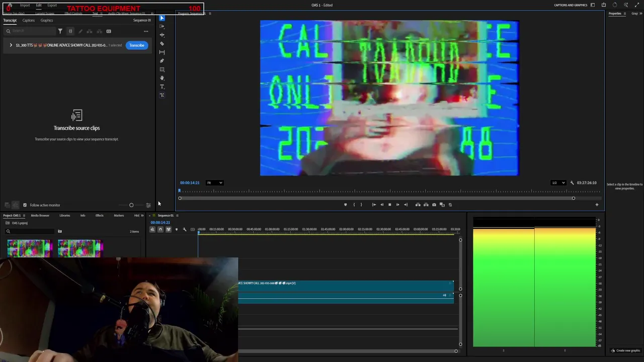Click the Lift button
The height and width of the screenshot is (362, 644).
(x=418, y=205)
